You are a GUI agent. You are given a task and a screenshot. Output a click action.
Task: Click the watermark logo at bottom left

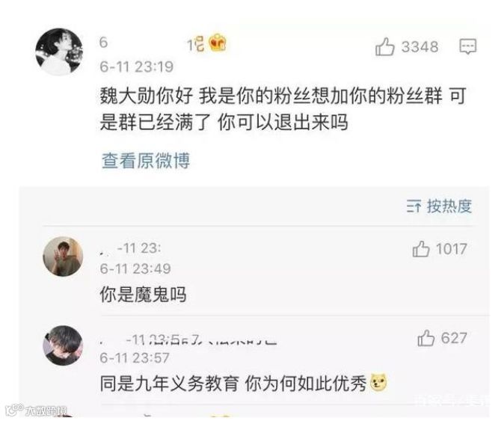(36, 411)
